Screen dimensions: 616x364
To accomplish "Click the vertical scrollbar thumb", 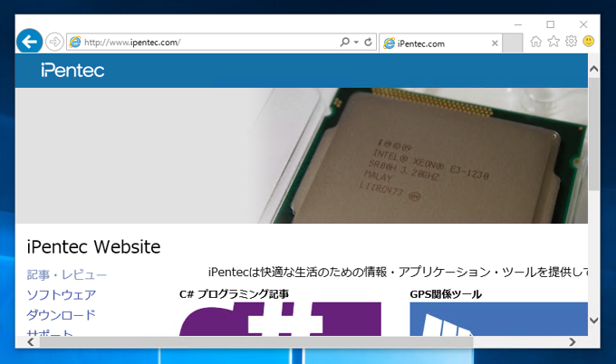I will click(594, 133).
